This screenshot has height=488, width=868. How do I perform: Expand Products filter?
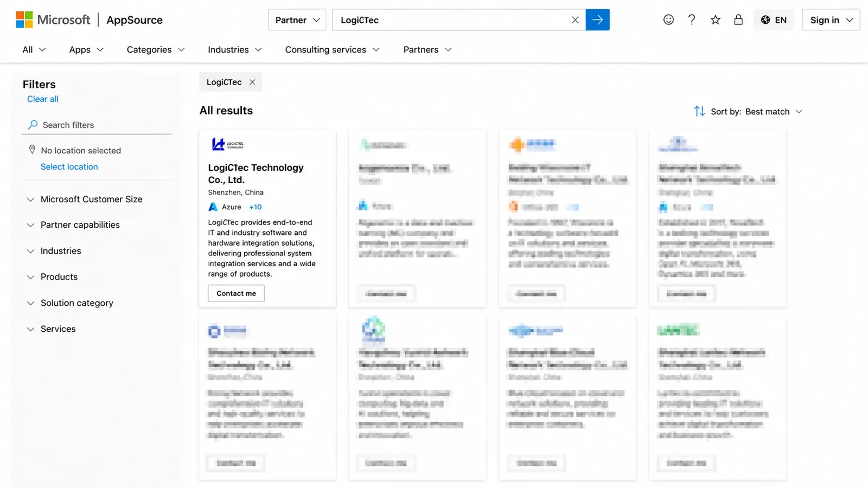[52, 277]
